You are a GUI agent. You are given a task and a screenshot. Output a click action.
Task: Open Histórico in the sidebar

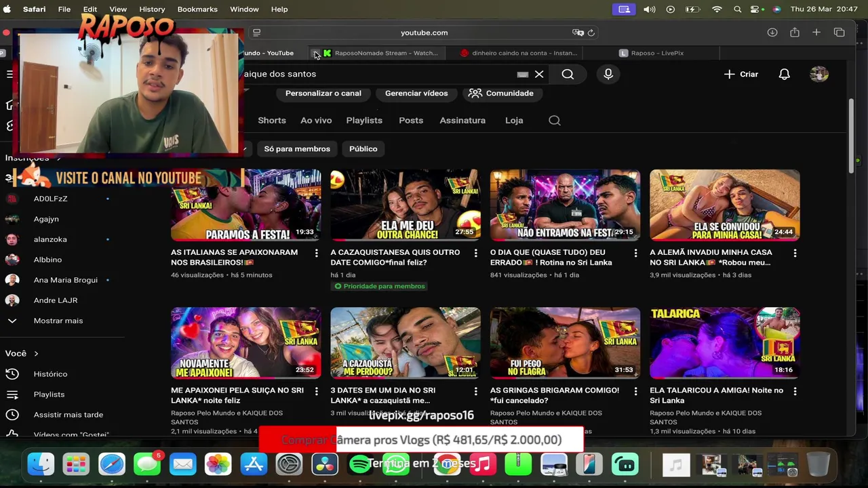click(x=50, y=374)
